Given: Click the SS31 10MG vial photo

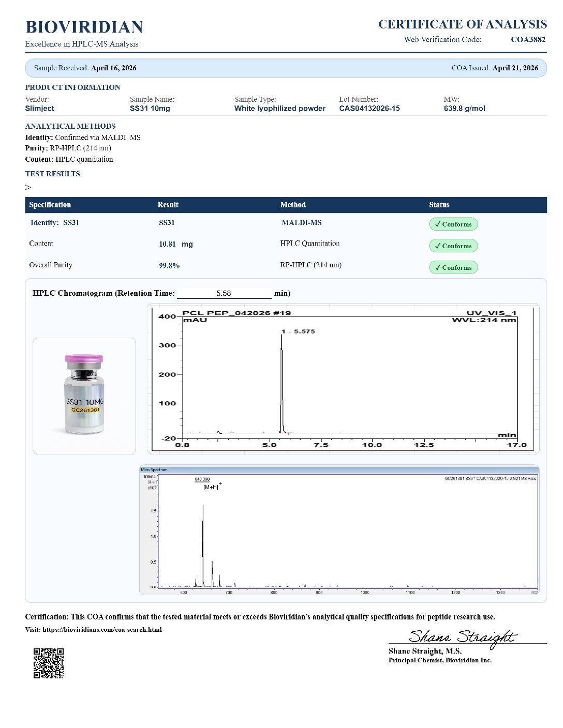Looking at the screenshot, I should [84, 396].
